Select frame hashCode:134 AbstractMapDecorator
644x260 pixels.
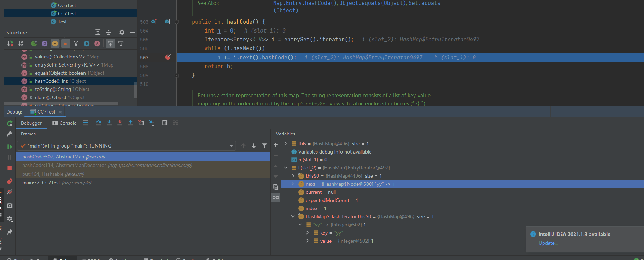[x=143, y=165]
